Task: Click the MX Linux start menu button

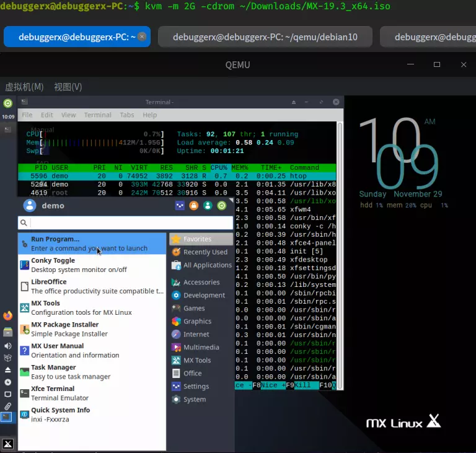Action: (7, 444)
